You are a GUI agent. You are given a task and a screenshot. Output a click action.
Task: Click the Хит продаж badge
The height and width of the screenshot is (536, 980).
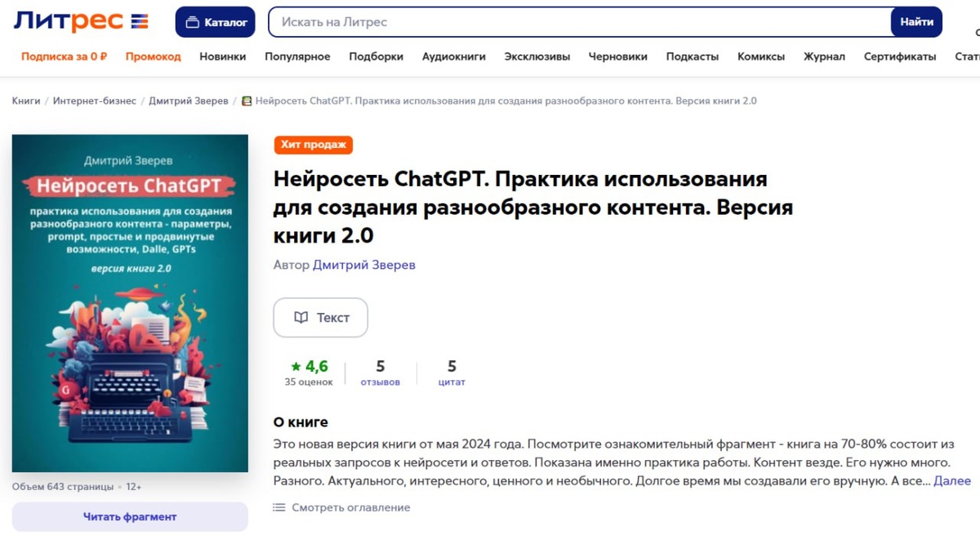pyautogui.click(x=314, y=145)
